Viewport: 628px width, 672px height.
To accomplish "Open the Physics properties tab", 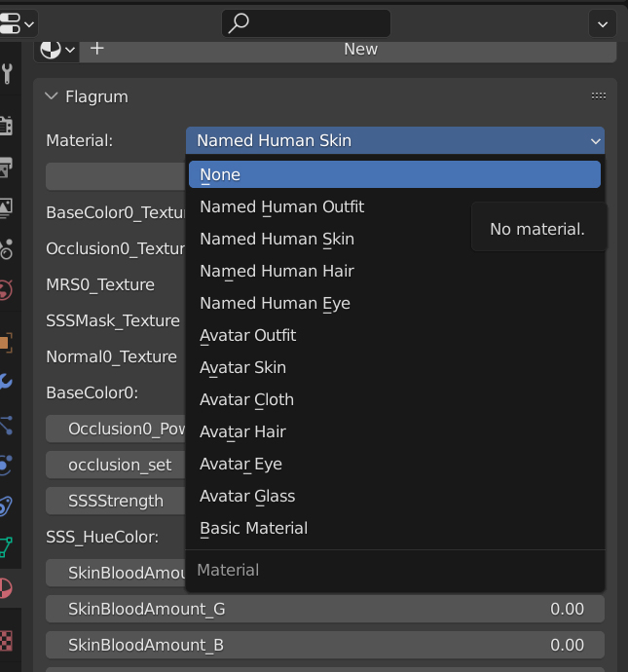I will pyautogui.click(x=6, y=465).
